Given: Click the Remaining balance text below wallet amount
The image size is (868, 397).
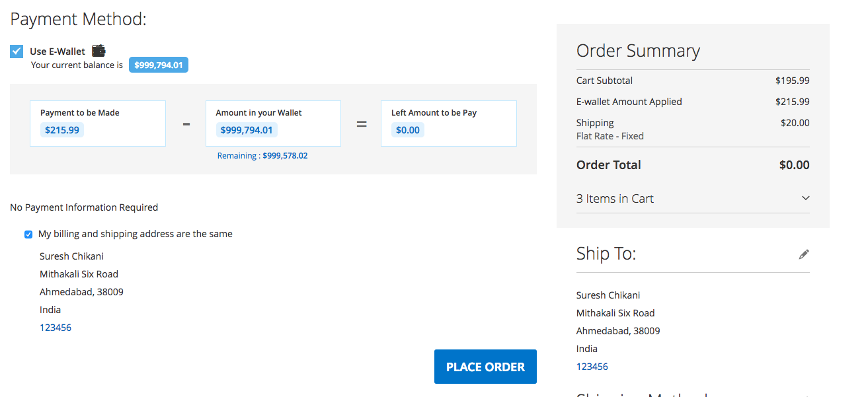Looking at the screenshot, I should coord(262,156).
